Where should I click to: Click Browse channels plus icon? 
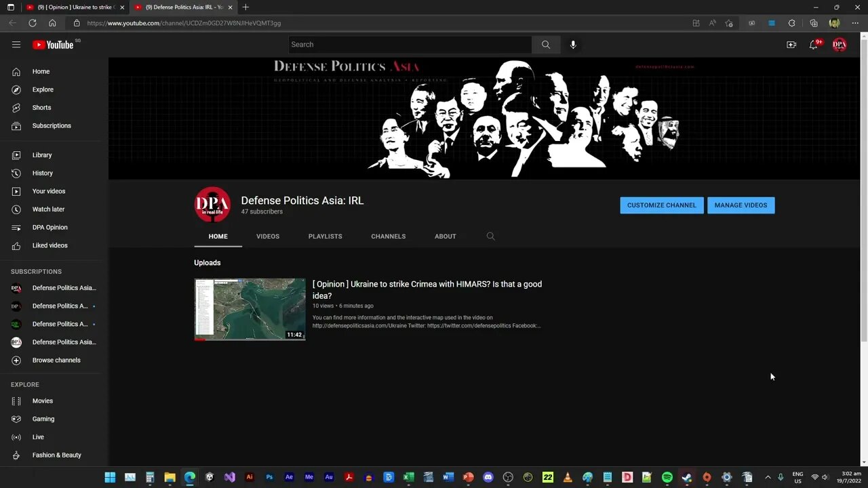click(x=16, y=360)
